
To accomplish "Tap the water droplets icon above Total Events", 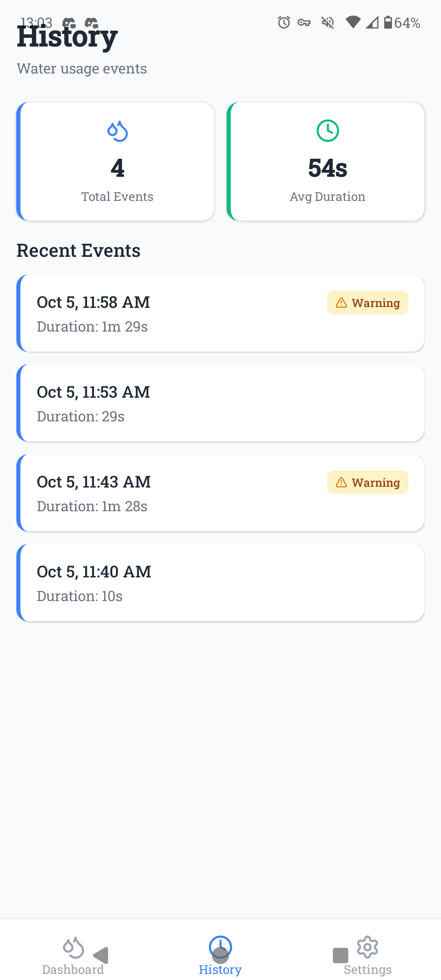I will tap(118, 131).
